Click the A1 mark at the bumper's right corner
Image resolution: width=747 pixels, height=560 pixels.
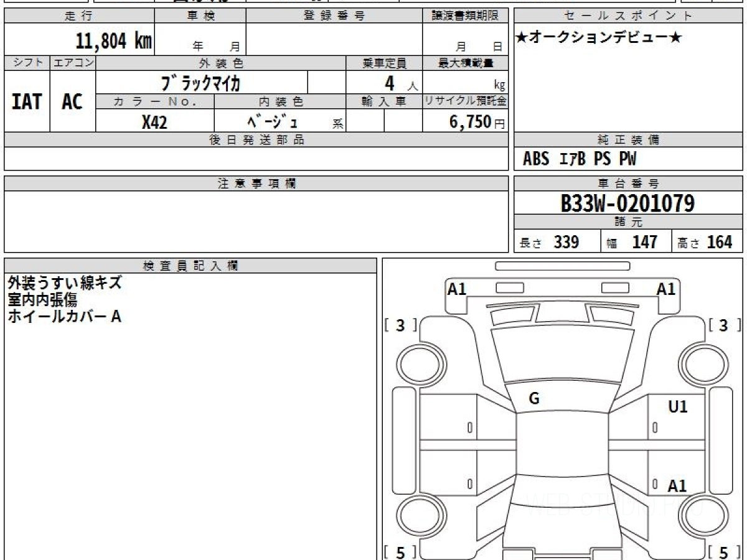pos(666,289)
